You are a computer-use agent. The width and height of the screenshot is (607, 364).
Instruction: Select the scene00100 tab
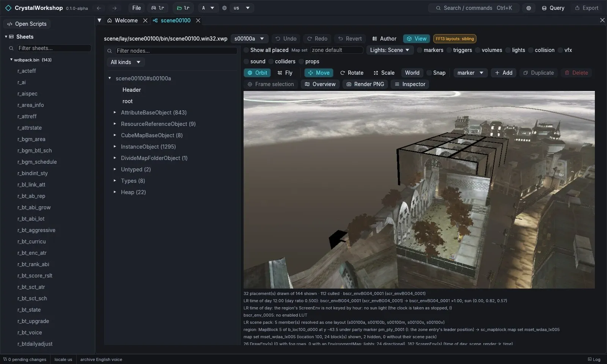172,20
